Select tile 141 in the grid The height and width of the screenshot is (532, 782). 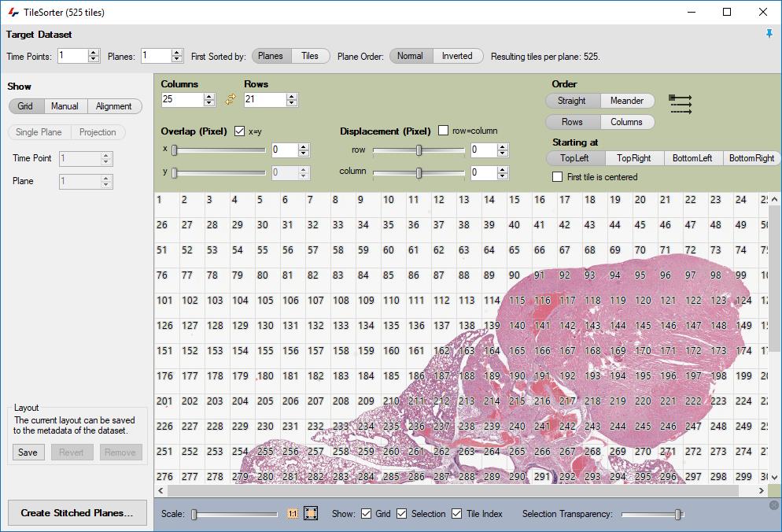544,331
